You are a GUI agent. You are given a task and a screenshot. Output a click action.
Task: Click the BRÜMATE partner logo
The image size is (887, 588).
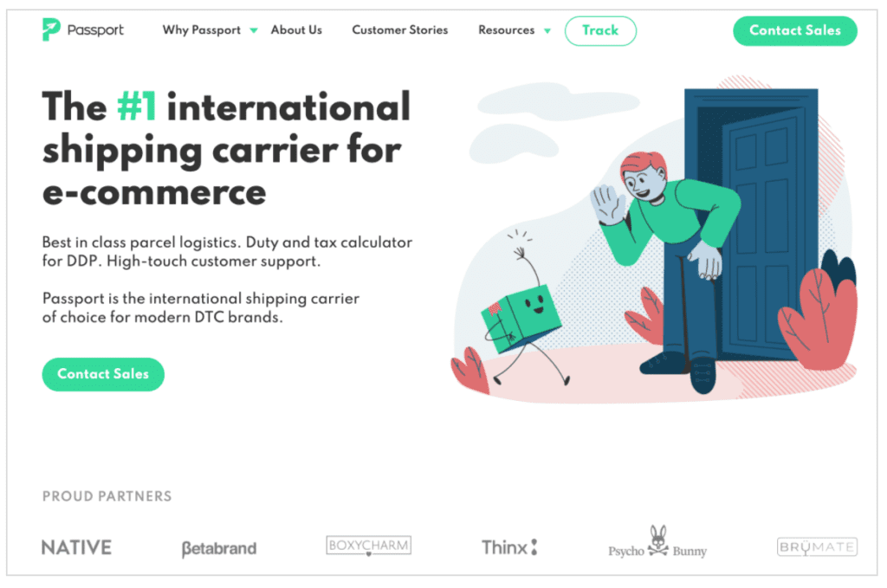pos(817,546)
